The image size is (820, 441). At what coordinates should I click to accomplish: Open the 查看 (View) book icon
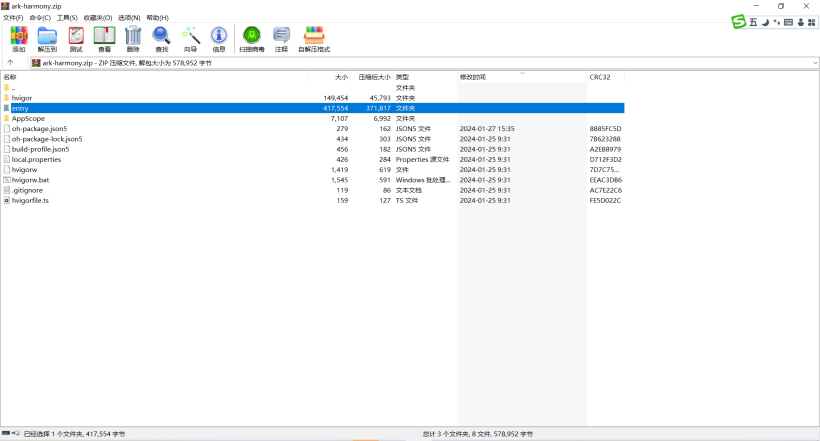(x=104, y=38)
